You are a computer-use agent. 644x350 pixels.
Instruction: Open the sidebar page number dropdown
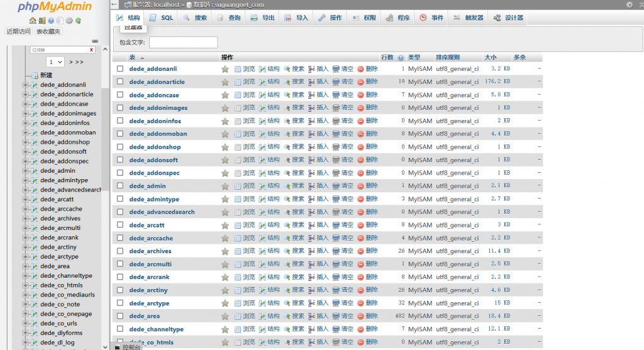(55, 62)
